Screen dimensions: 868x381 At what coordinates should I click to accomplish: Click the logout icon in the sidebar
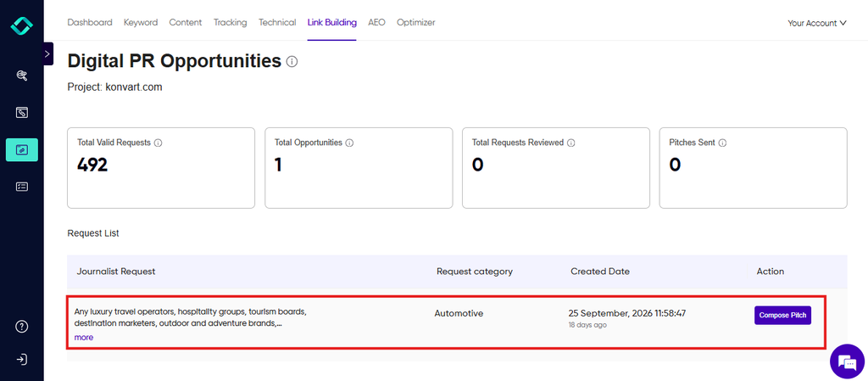[x=21, y=360]
